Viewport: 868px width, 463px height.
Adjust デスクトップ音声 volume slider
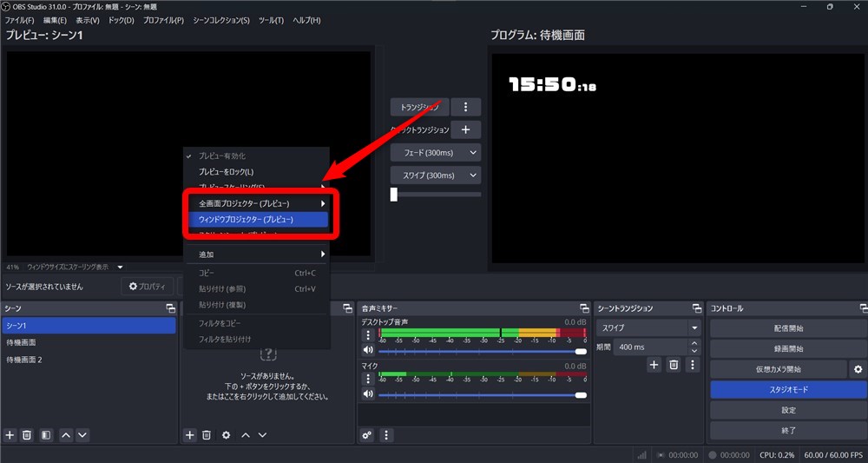482,351
